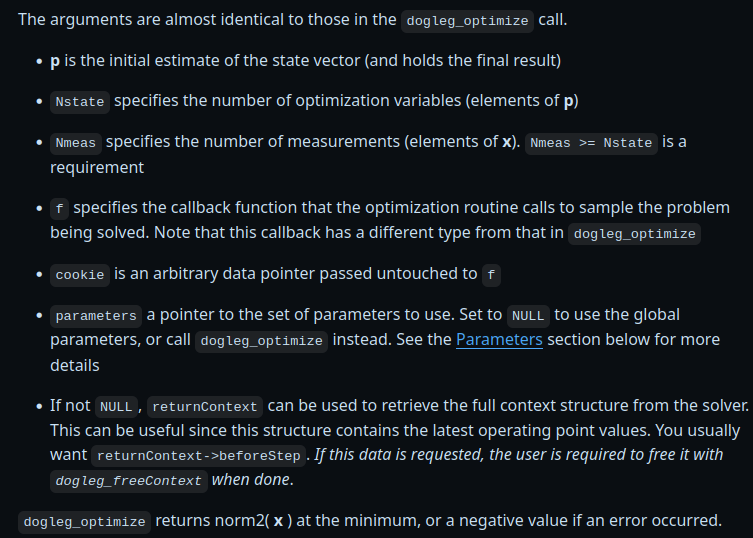
Task: Open the Parameters section link
Action: (x=499, y=340)
